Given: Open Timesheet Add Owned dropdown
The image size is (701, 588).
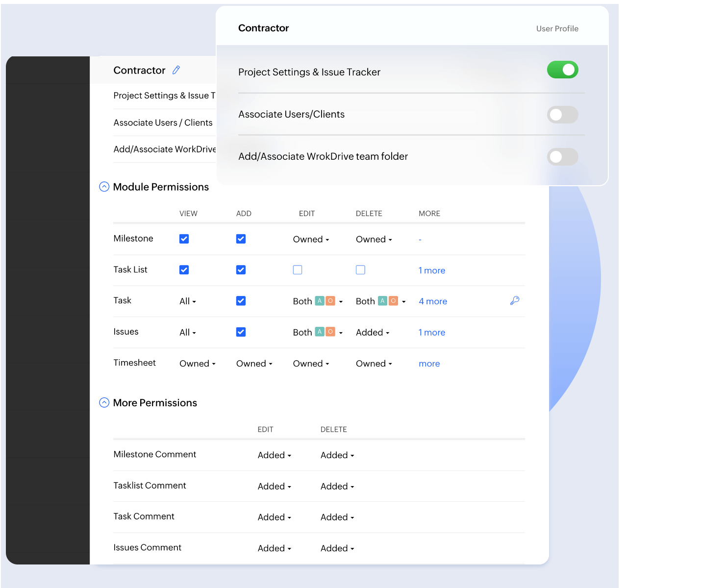Looking at the screenshot, I should [254, 364].
